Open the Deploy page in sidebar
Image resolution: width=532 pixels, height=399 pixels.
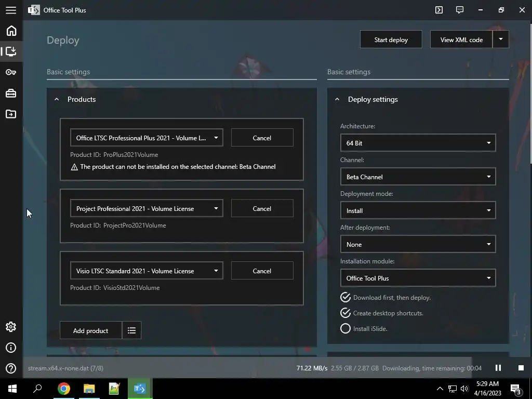click(11, 51)
